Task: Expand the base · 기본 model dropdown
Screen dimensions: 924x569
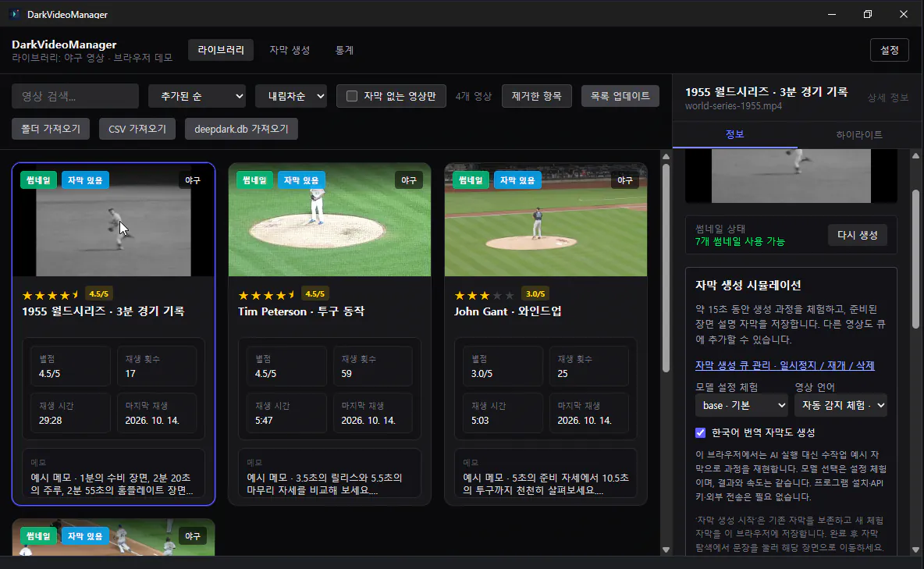Action: click(x=742, y=405)
